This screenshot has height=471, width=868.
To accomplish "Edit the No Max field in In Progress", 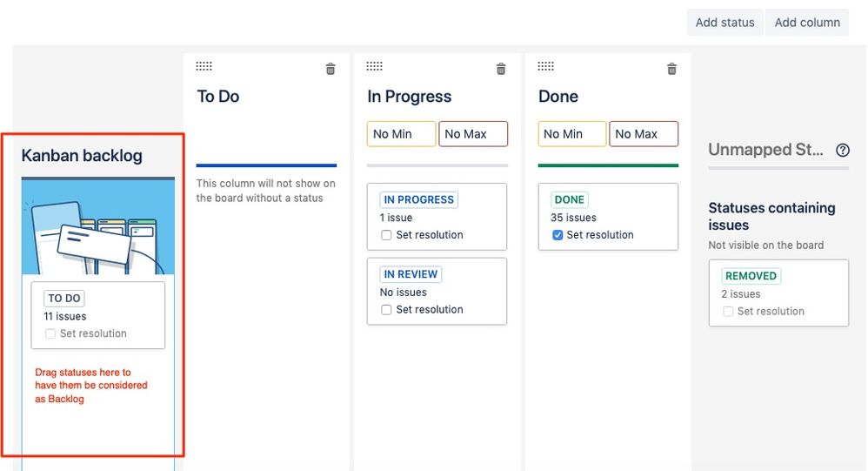I will (x=473, y=134).
